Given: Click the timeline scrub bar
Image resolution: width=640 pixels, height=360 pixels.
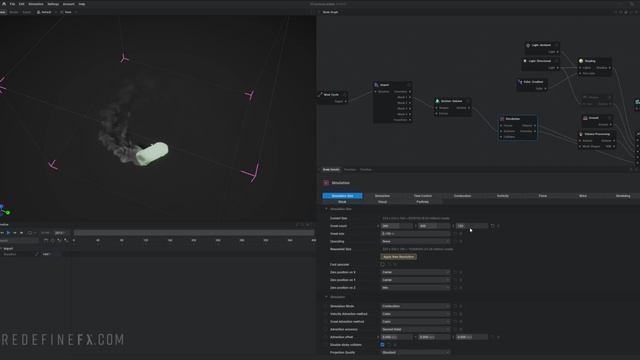Looking at the screenshot, I should point(194,233).
